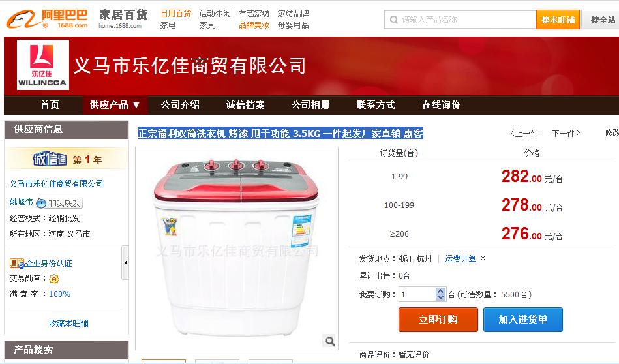Click the 交易勋章 gold medal icon
The height and width of the screenshot is (364, 619).
click(x=54, y=279)
